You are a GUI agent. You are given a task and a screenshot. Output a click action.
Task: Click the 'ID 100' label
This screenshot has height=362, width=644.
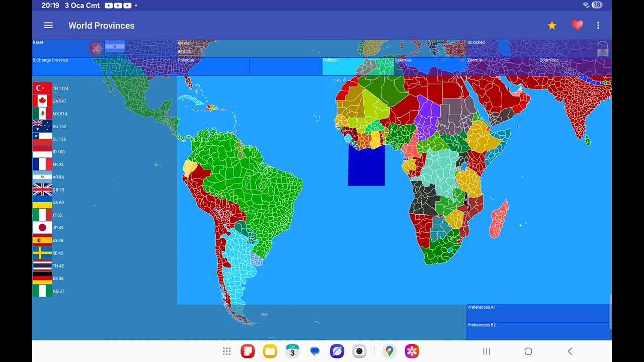coord(59,152)
